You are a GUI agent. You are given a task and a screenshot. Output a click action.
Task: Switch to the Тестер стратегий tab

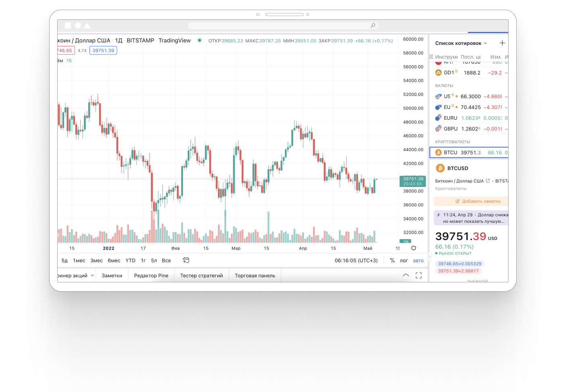pos(201,276)
